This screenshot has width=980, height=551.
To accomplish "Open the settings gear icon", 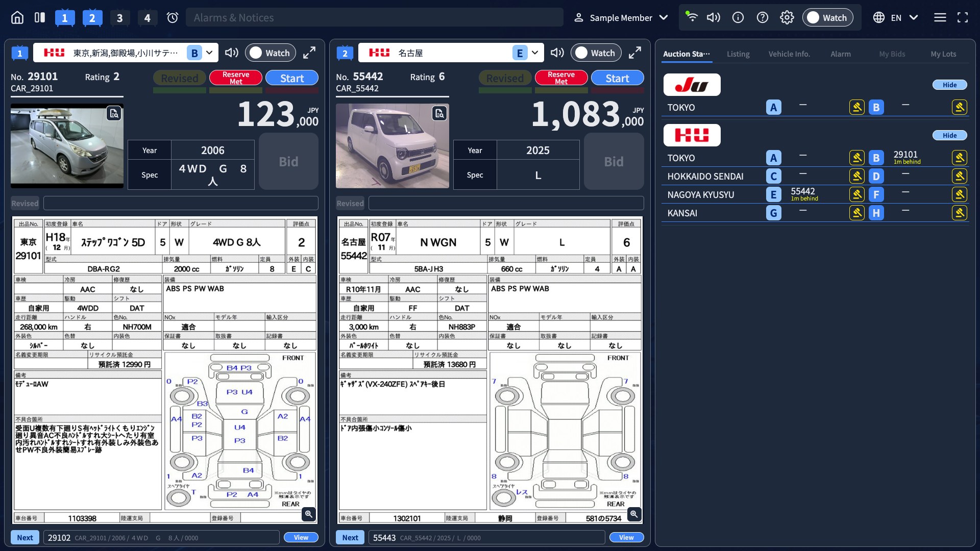I will (x=787, y=18).
